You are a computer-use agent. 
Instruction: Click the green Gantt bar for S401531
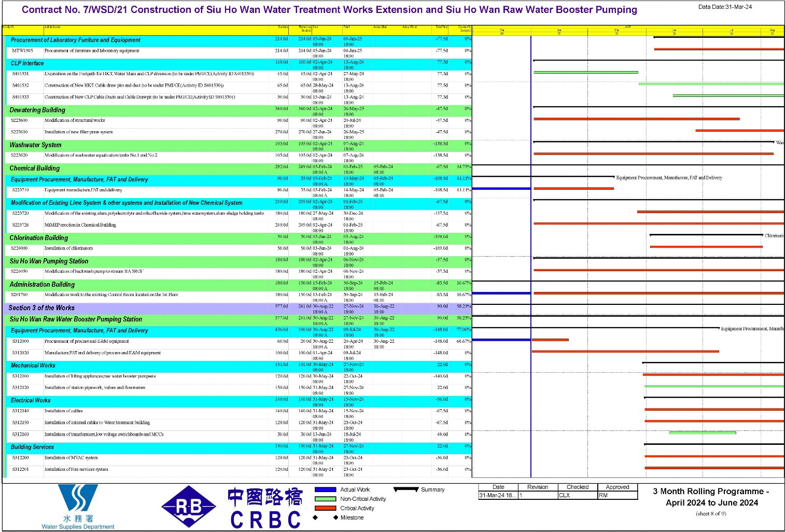(x=586, y=73)
